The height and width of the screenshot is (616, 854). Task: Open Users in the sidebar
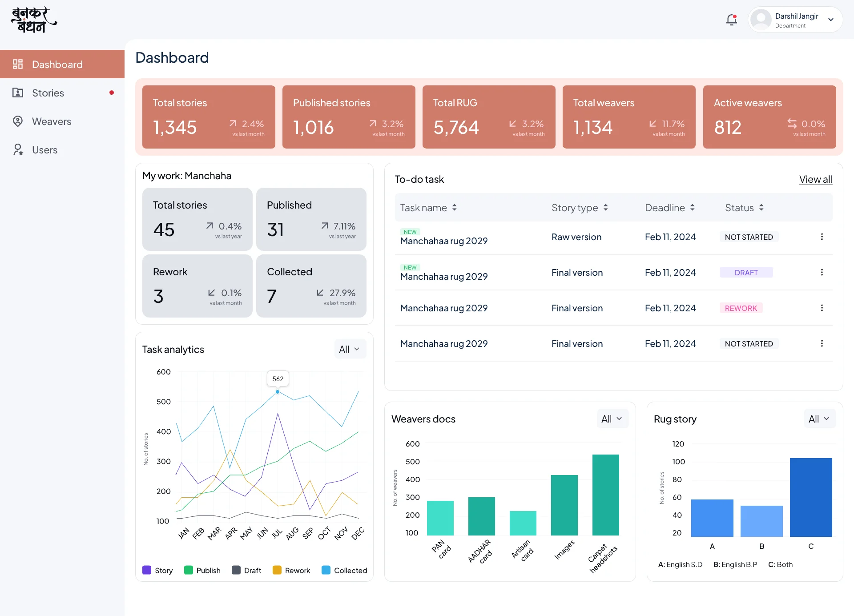pyautogui.click(x=62, y=149)
